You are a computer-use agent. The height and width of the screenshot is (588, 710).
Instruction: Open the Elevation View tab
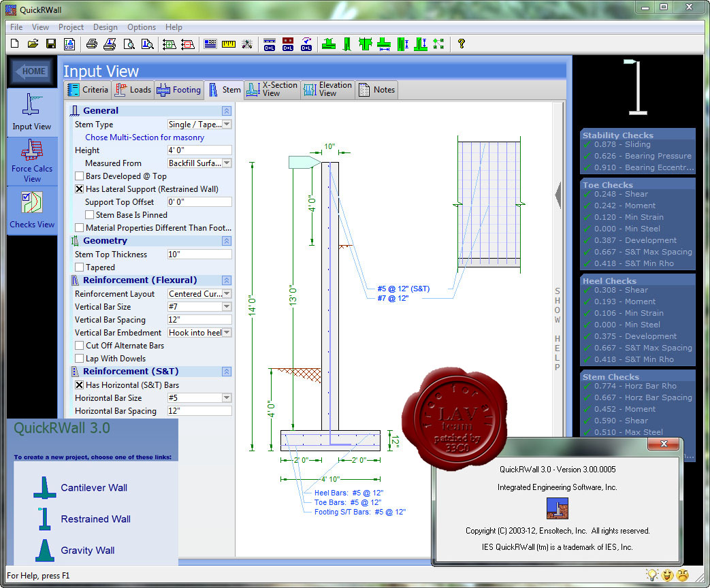[327, 89]
